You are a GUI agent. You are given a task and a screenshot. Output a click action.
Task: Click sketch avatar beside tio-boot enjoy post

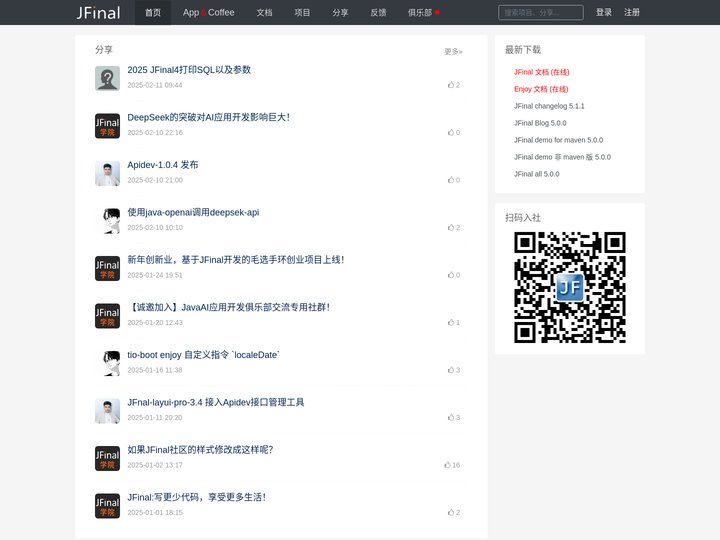107,363
